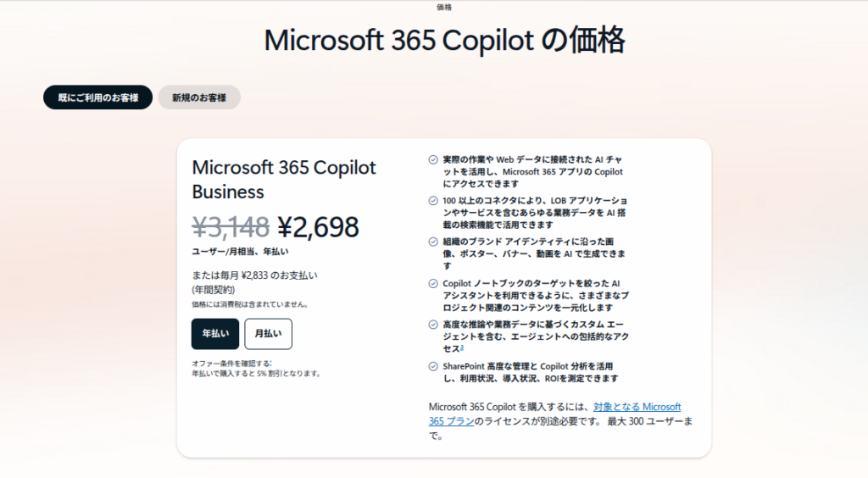This screenshot has width=868, height=478.
Task: Switch to the 新規のお客様 tab
Action: point(199,97)
